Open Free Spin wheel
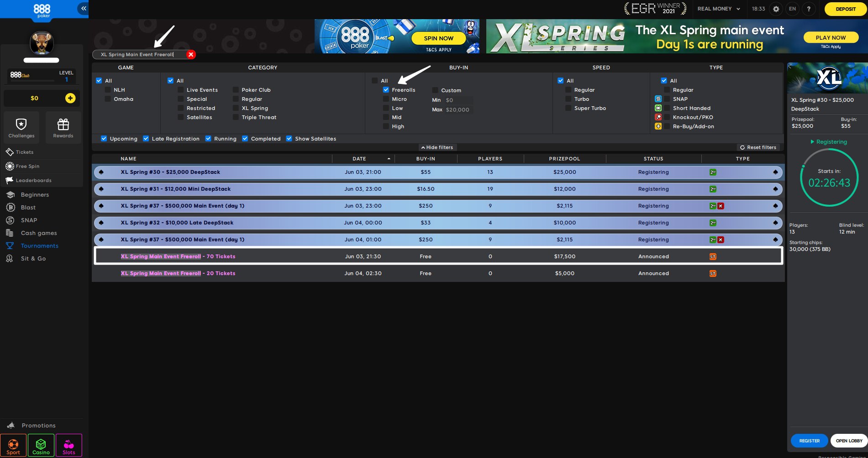The image size is (868, 458). click(22, 166)
